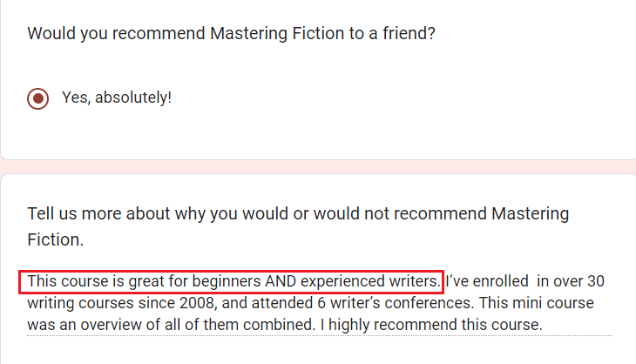The width and height of the screenshot is (636, 364).
Task: Click the red-outlined sentence about beginners
Action: click(233, 282)
